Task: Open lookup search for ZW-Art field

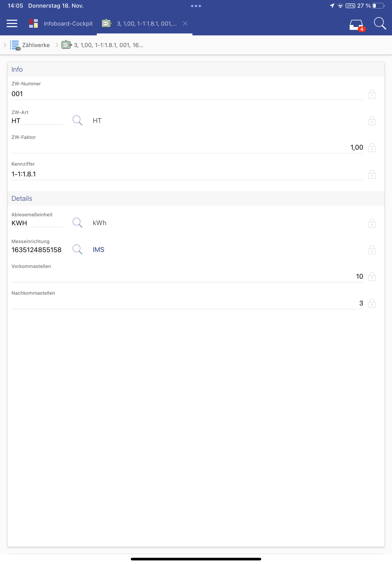Action: 77,120
